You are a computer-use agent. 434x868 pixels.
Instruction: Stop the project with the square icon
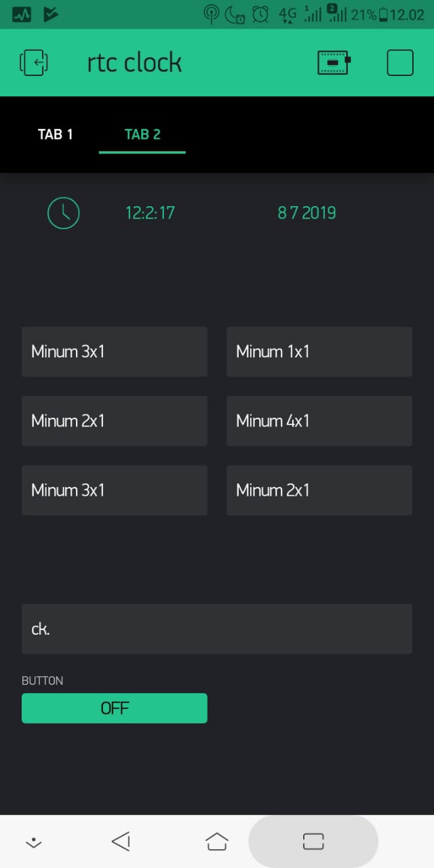(400, 62)
